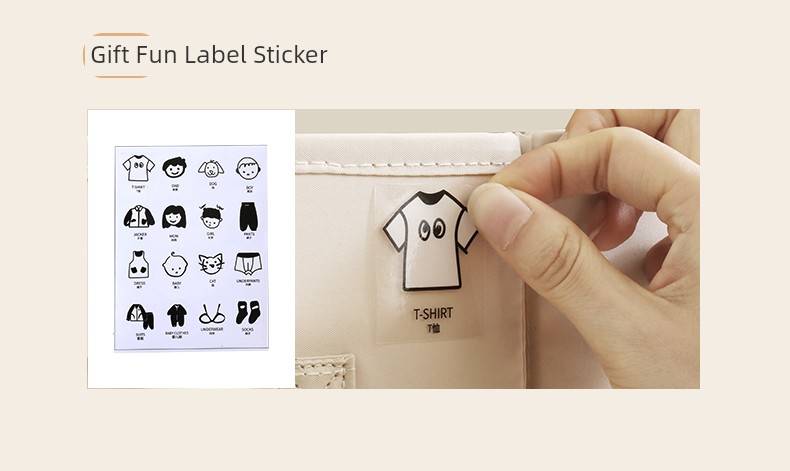Pick the CAT face sticker
The image size is (790, 471).
click(x=211, y=264)
